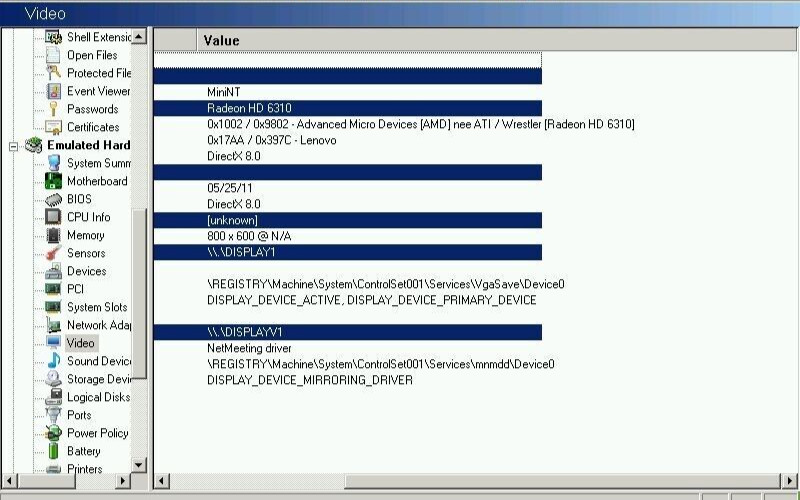This screenshot has width=800, height=500.
Task: Go to the Motherboard page
Action: coord(97,181)
